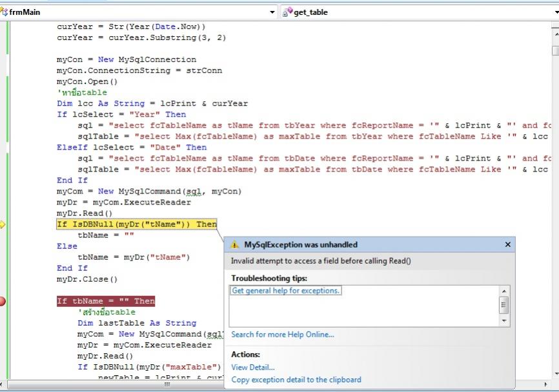Click the editor vertical scroll up arrow
The width and height of the screenshot is (559, 392).
tap(556, 34)
